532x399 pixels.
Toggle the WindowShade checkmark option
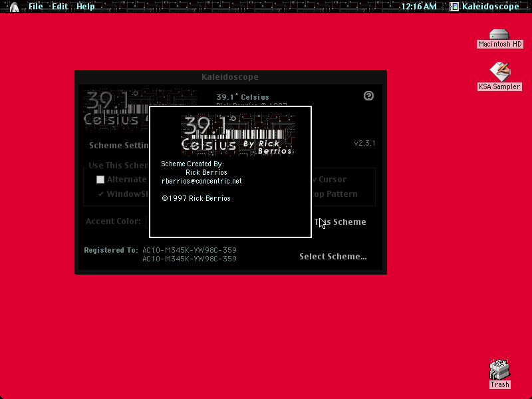(101, 194)
